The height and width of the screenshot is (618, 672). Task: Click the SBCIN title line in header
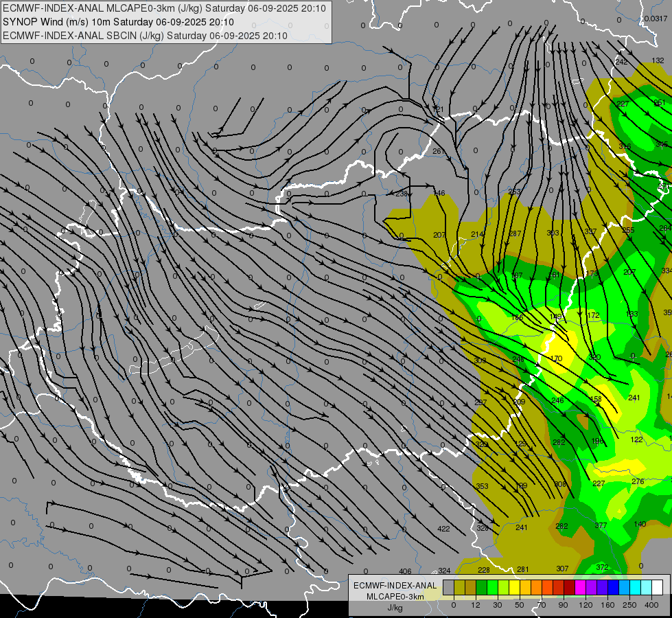(145, 36)
